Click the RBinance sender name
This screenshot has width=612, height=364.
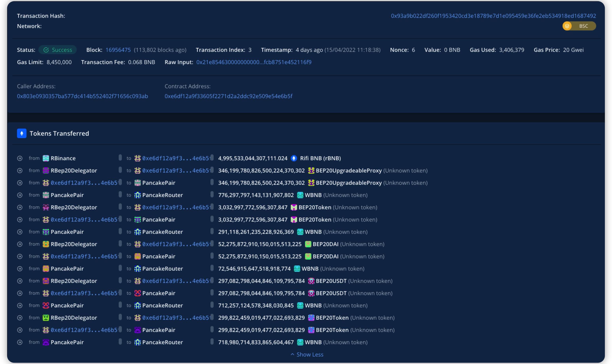pyautogui.click(x=63, y=158)
